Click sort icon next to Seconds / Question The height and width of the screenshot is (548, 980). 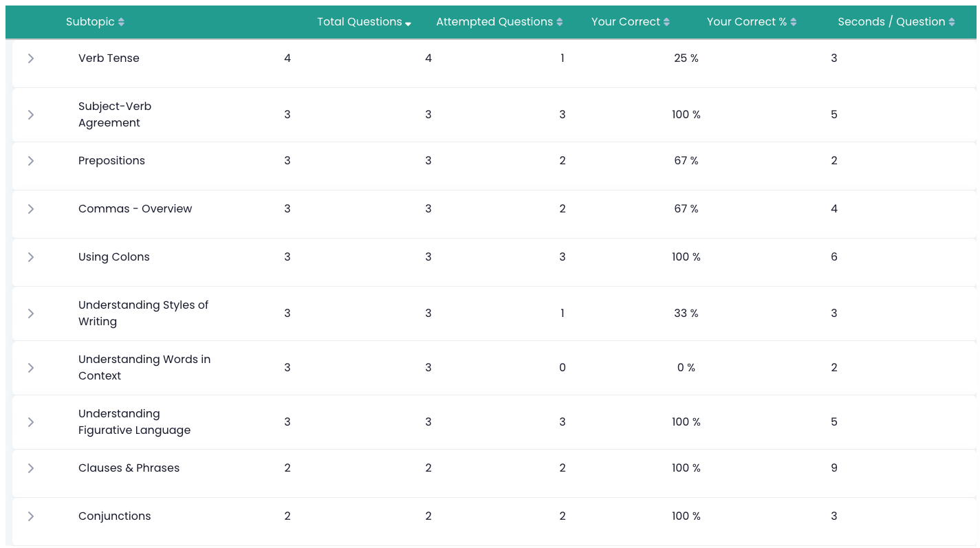952,22
